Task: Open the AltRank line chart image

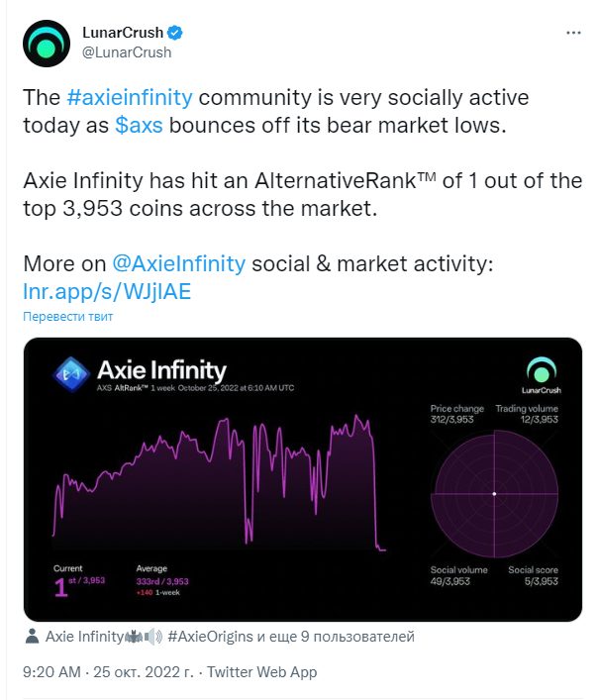Action: (x=219, y=483)
